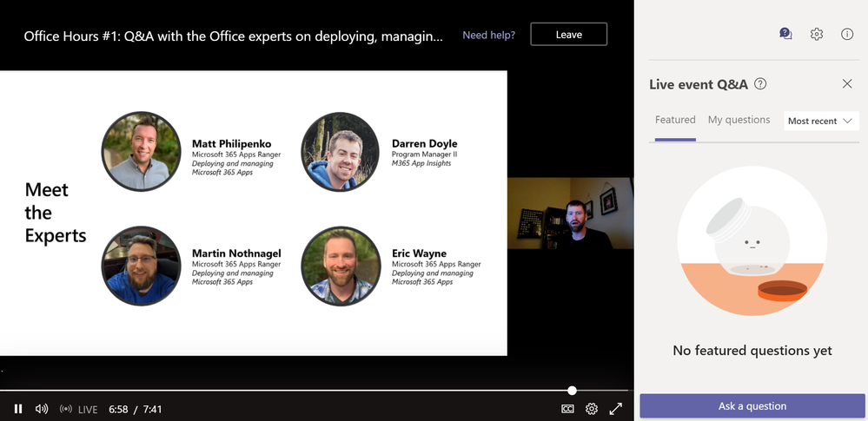Click the presenter webcam video thumbnail
This screenshot has width=868, height=421.
(x=571, y=213)
